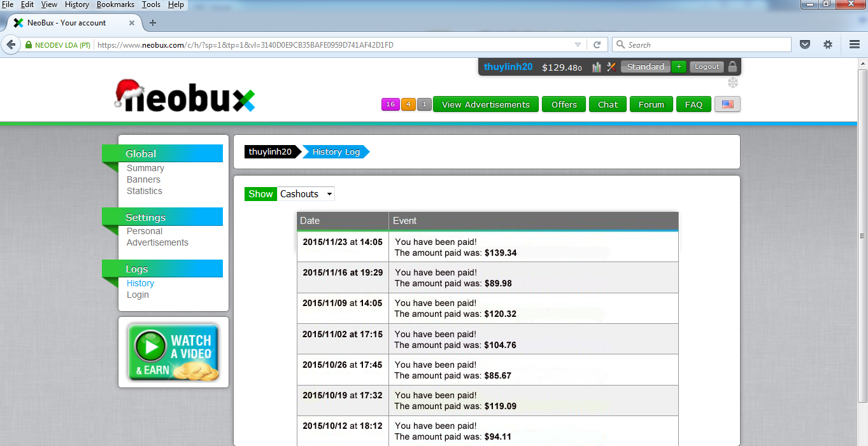Image resolution: width=868 pixels, height=446 pixels.
Task: Click the NeoBux logo
Action: coord(185,96)
